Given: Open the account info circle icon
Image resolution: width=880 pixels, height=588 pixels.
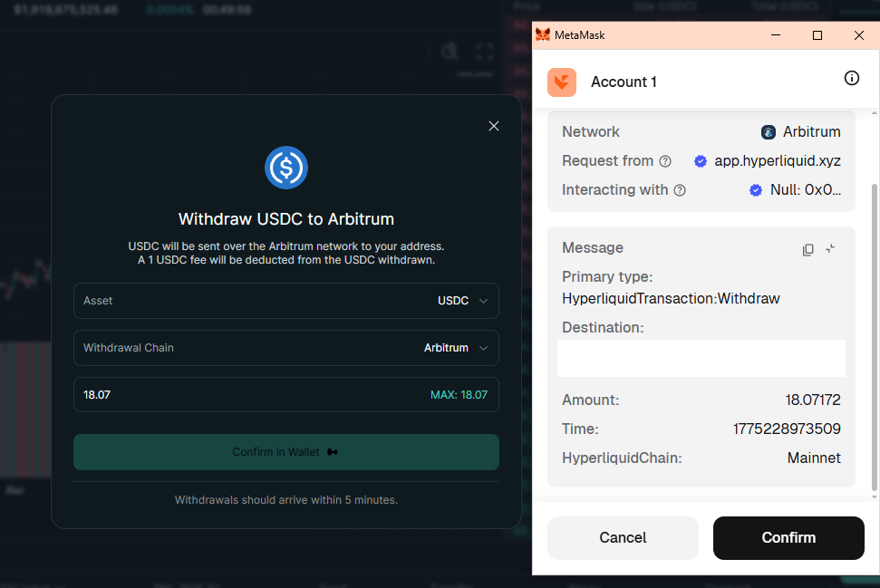Looking at the screenshot, I should 851,78.
